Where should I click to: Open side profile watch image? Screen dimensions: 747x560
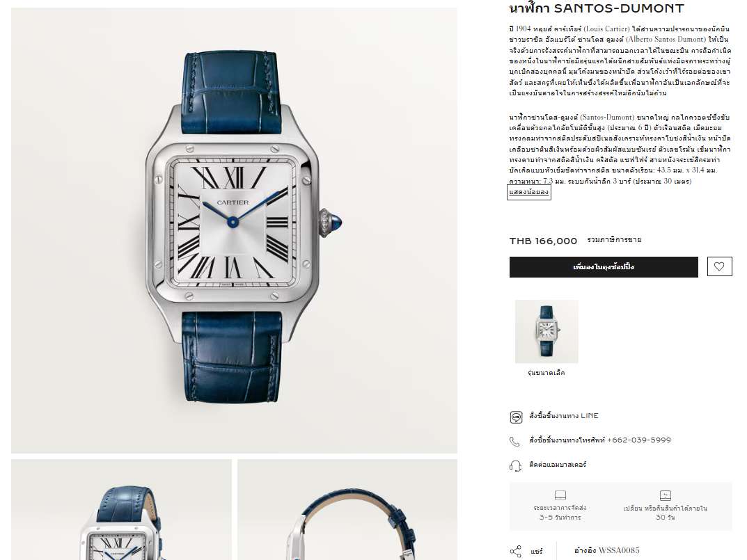point(347,509)
